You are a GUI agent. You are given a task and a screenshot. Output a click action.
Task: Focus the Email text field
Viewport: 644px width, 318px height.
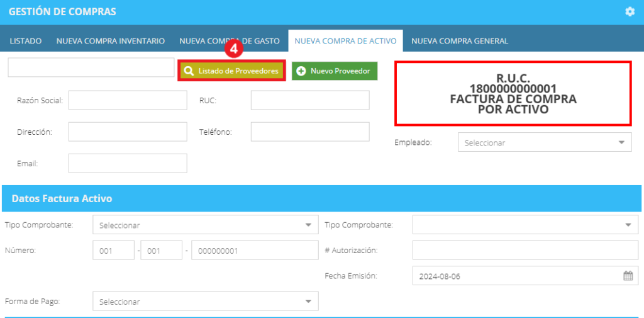(x=128, y=163)
